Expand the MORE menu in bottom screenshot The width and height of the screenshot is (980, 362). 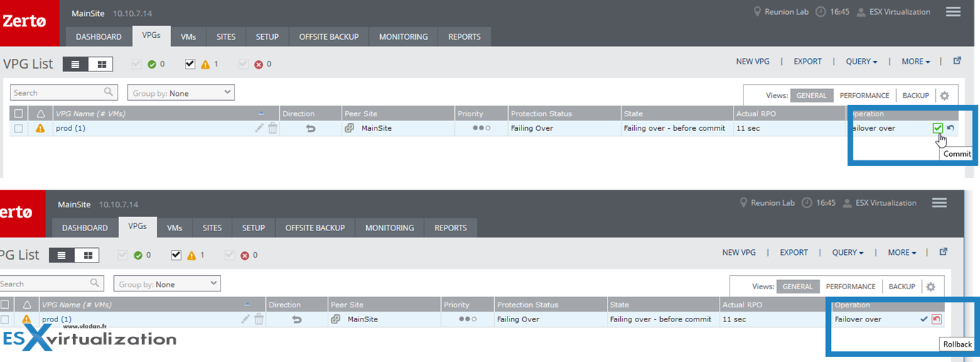tap(902, 253)
